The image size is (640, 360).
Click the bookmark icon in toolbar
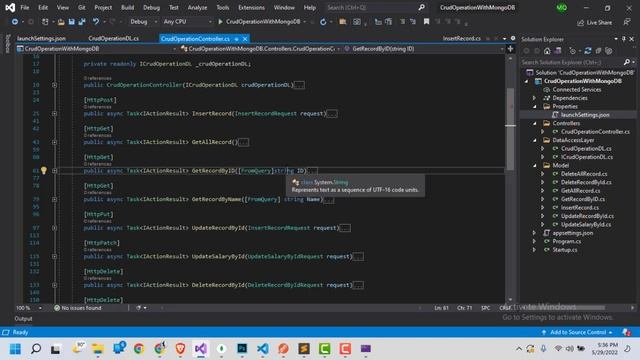point(427,22)
